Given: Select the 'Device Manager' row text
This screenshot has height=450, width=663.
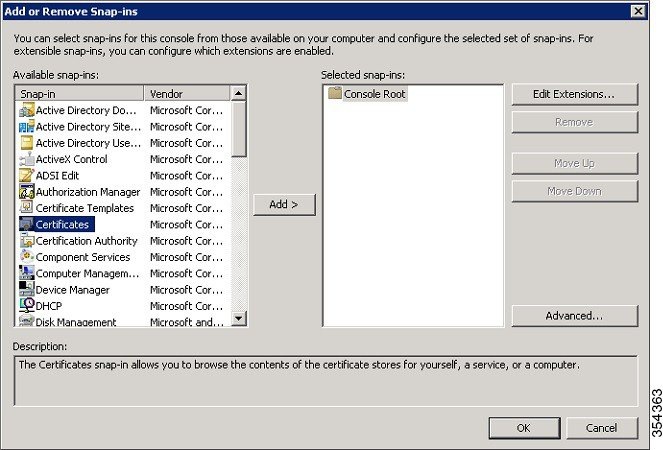Looking at the screenshot, I should tap(72, 290).
